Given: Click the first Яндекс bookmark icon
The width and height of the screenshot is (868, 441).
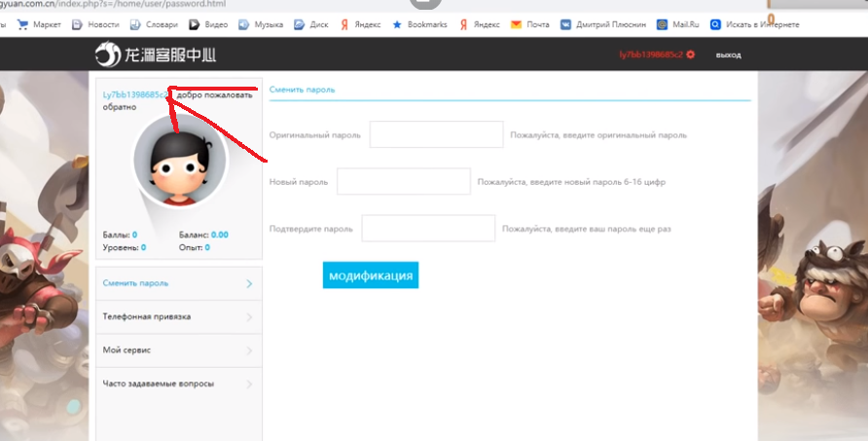Looking at the screenshot, I should [x=344, y=24].
